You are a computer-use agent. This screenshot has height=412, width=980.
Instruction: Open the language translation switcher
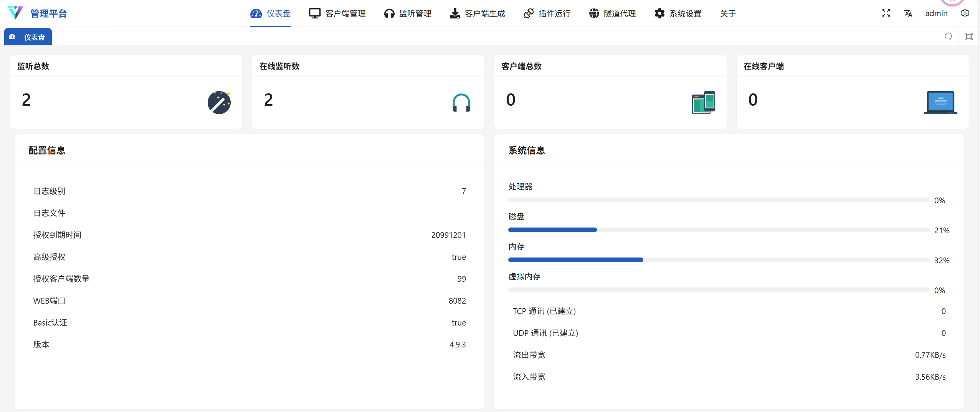[x=908, y=13]
